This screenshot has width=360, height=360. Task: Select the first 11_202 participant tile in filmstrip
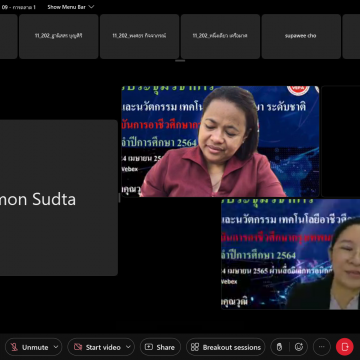coord(59,36)
